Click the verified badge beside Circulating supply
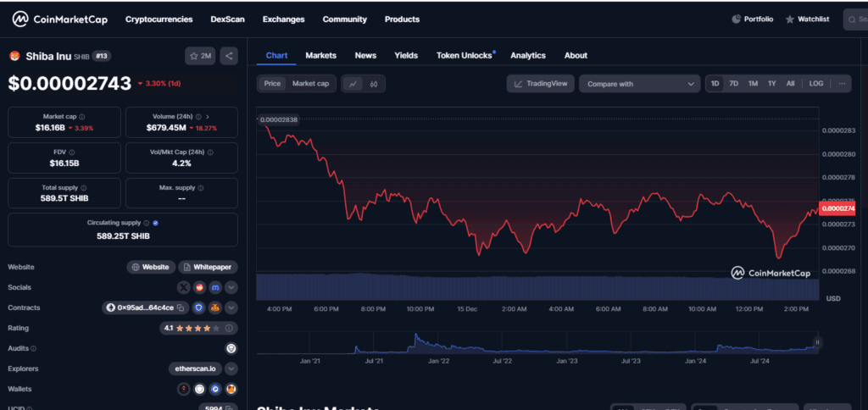Image resolution: width=868 pixels, height=410 pixels. click(156, 223)
